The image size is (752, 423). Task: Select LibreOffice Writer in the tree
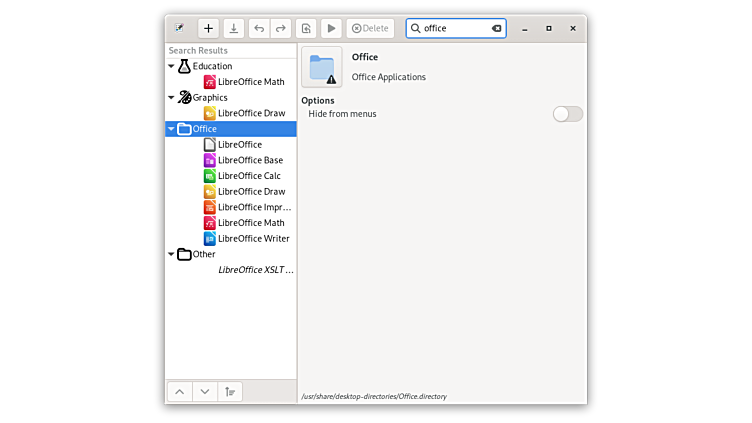tap(253, 239)
